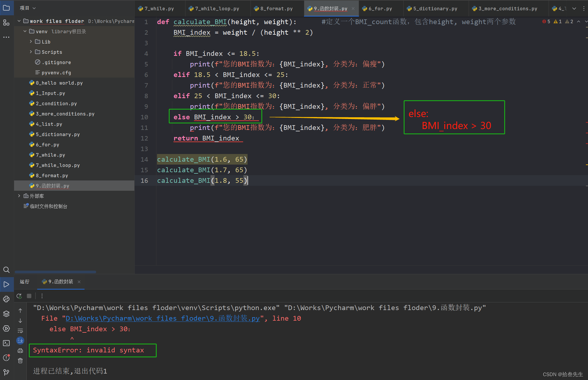Stop the running process button

pos(29,296)
